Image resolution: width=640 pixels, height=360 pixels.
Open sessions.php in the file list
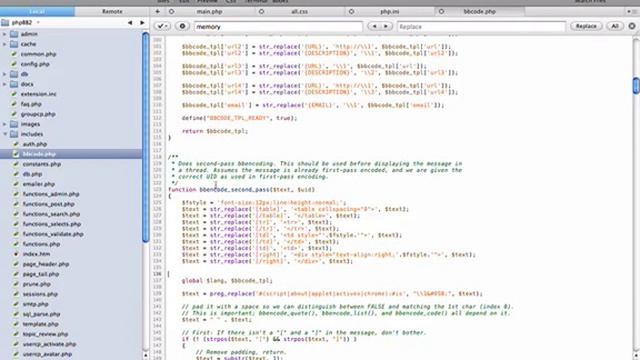coord(40,294)
